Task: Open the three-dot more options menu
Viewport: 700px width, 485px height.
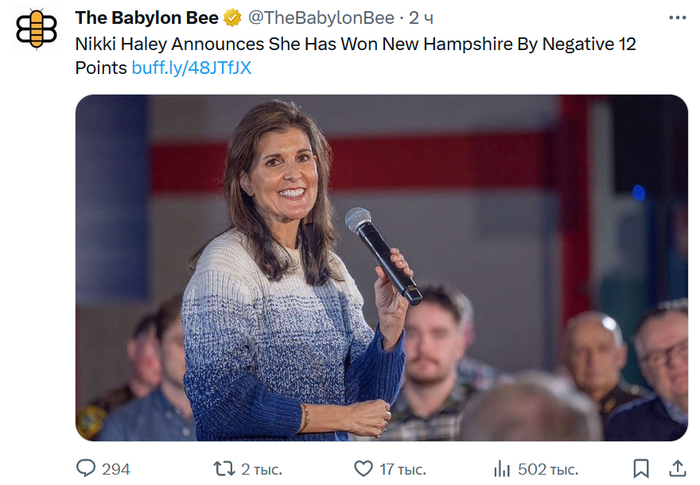Action: click(676, 18)
